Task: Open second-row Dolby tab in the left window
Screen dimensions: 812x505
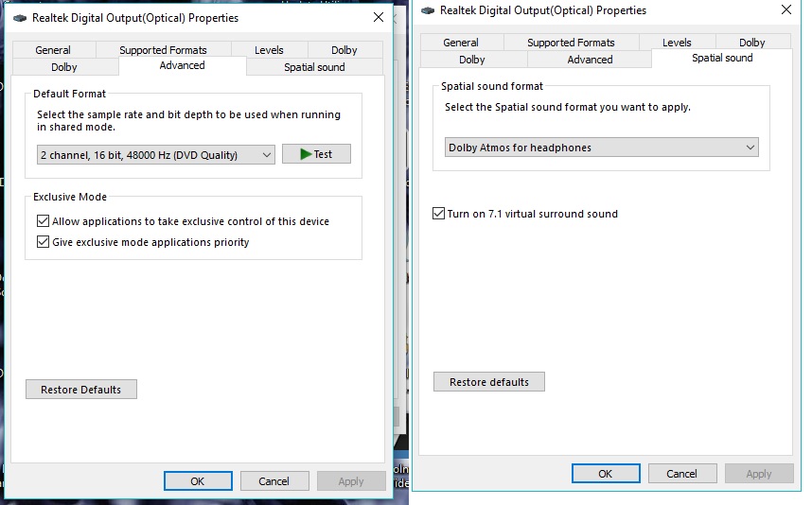Action: click(x=64, y=67)
